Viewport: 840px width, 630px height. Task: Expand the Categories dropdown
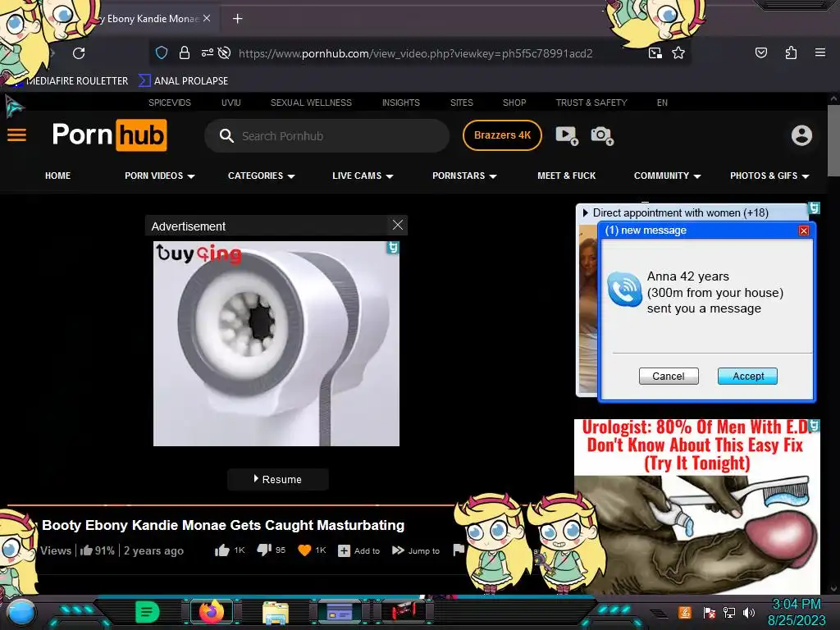[291, 176]
